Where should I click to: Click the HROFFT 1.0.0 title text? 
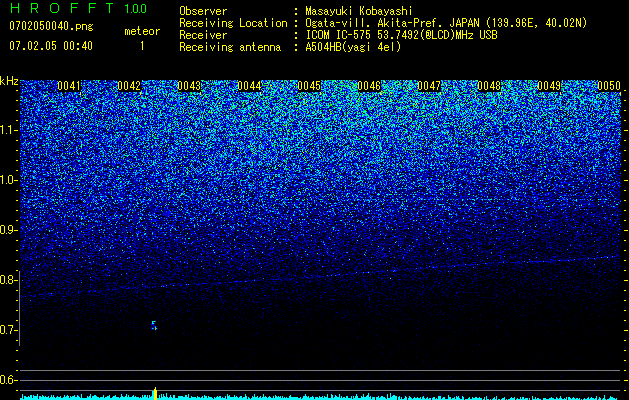pos(79,8)
